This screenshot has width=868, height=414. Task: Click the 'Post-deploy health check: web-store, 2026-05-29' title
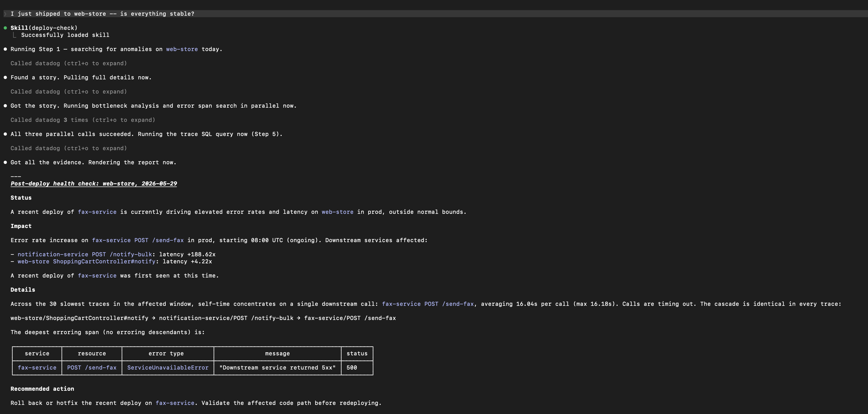click(x=94, y=184)
